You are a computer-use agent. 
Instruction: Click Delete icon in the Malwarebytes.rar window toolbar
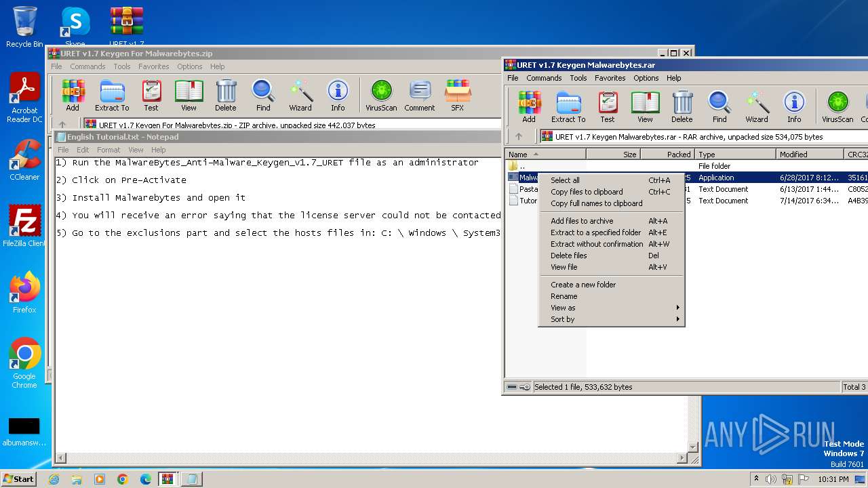(682, 106)
